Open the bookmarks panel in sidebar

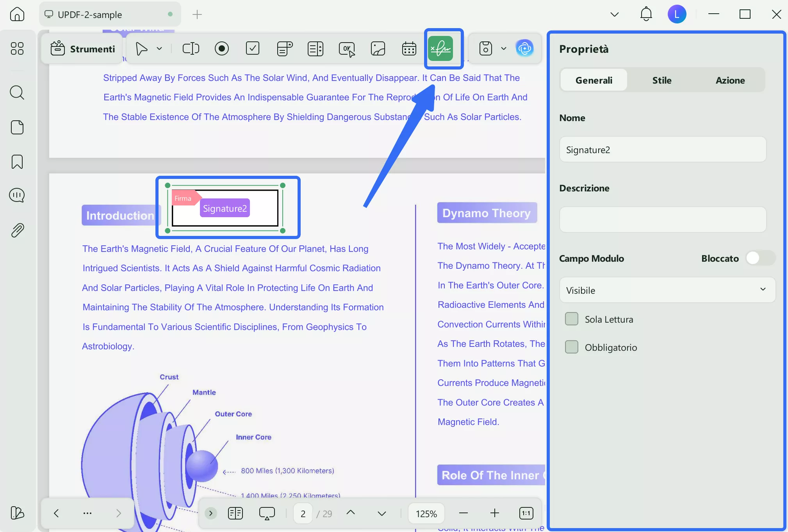pos(17,162)
